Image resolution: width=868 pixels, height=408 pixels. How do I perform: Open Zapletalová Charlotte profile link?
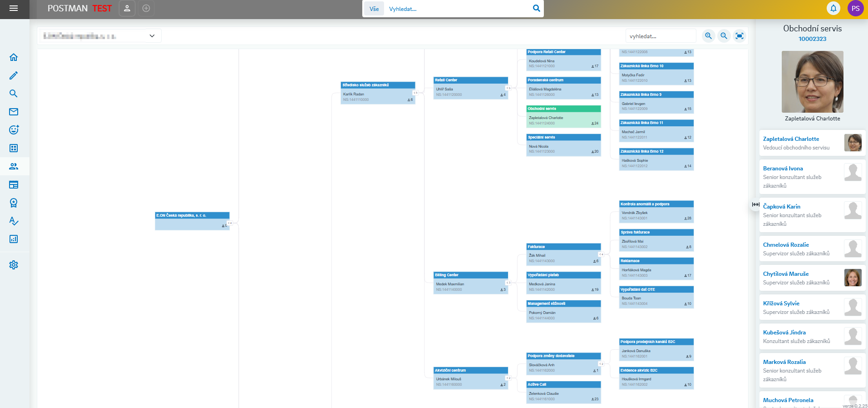[x=791, y=139]
